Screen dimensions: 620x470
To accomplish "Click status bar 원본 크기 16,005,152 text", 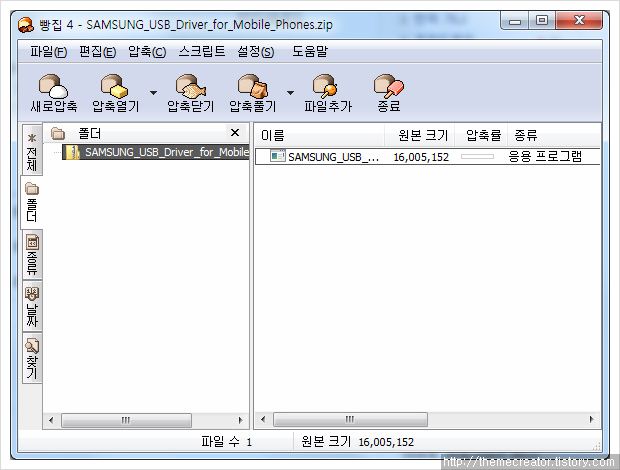I will [357, 442].
